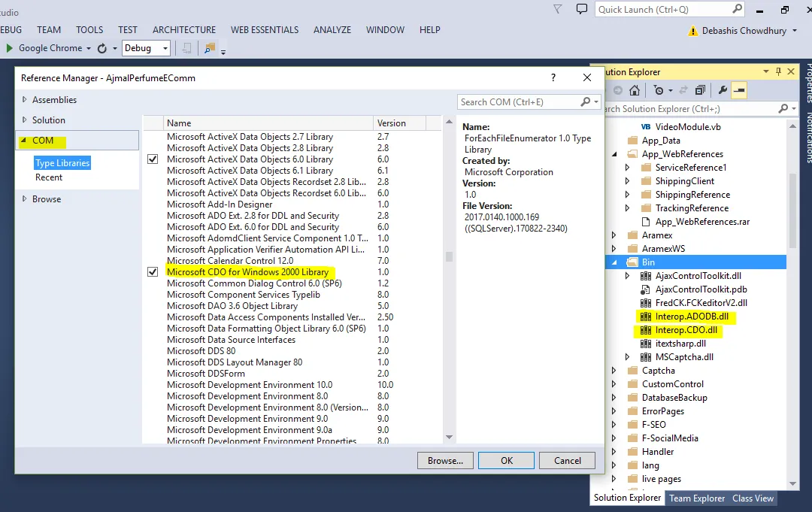Open the ARCHITECTURE menu
812x512 pixels.
(x=184, y=30)
